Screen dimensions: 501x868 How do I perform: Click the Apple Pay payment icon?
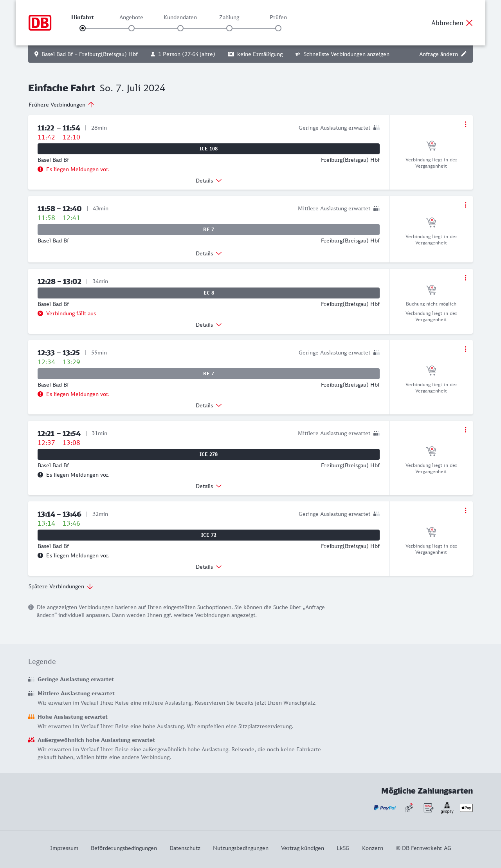click(x=466, y=808)
